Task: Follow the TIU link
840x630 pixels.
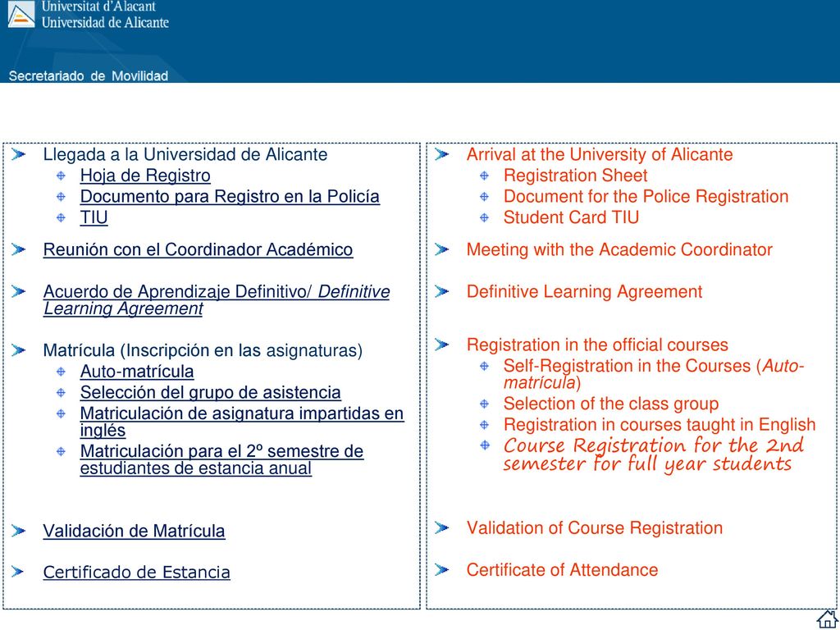Action: click(94, 217)
